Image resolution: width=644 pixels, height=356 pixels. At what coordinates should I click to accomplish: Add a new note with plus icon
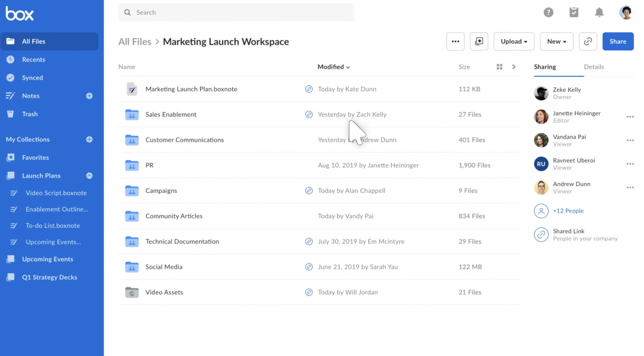click(x=89, y=96)
